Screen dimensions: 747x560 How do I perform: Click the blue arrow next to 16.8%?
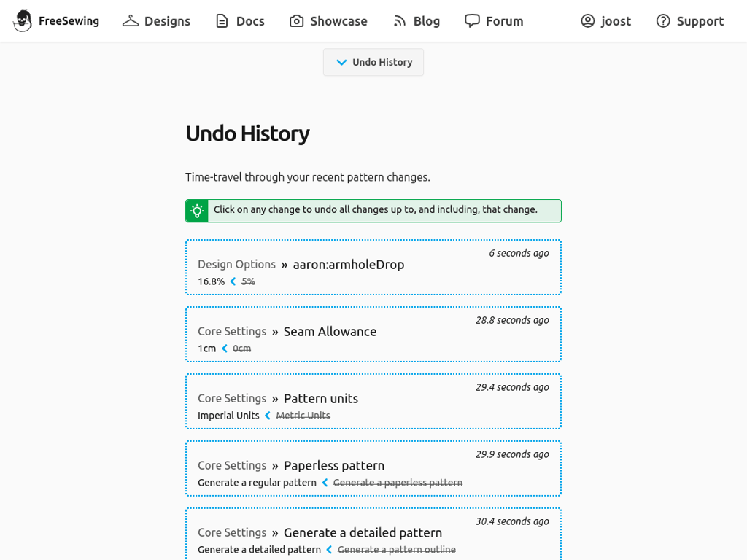[233, 281]
